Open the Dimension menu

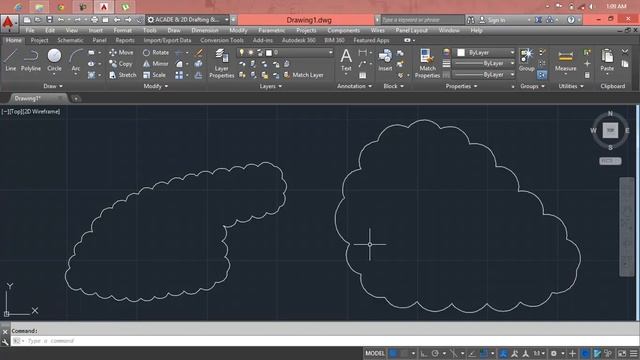pyautogui.click(x=205, y=31)
